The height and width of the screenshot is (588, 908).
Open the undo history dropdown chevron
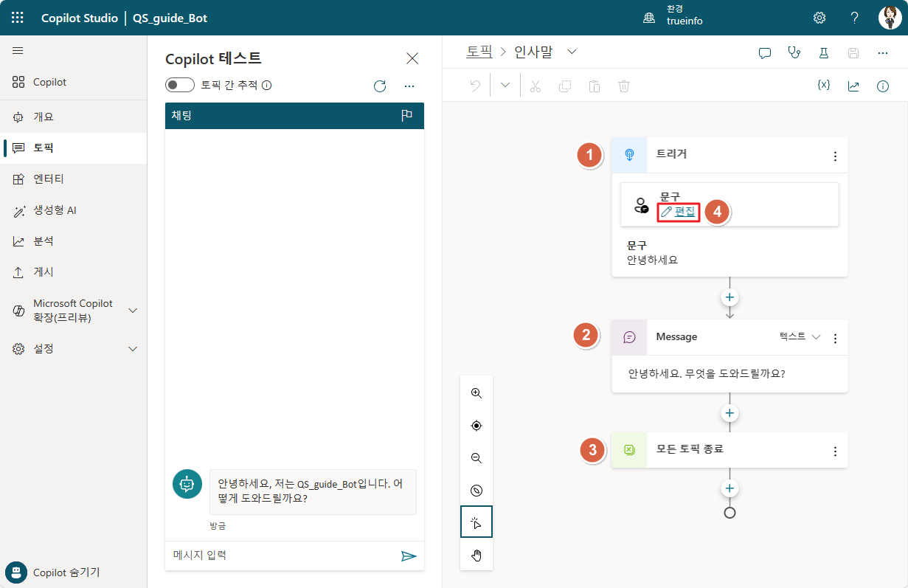(505, 86)
